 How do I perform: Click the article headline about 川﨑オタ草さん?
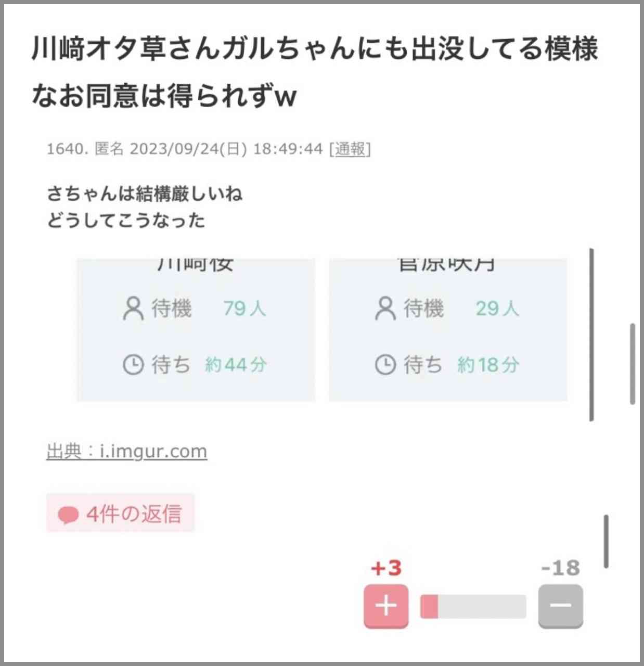tap(315, 72)
